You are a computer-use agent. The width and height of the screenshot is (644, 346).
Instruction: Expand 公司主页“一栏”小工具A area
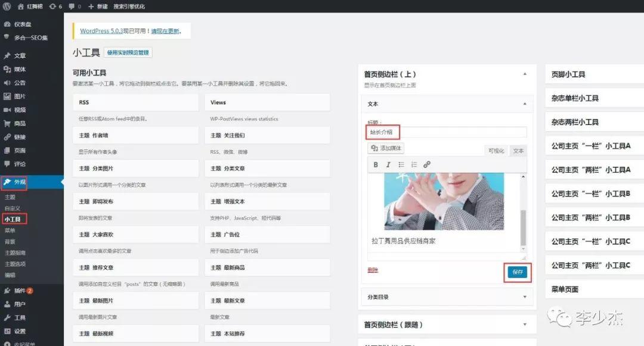(x=595, y=145)
